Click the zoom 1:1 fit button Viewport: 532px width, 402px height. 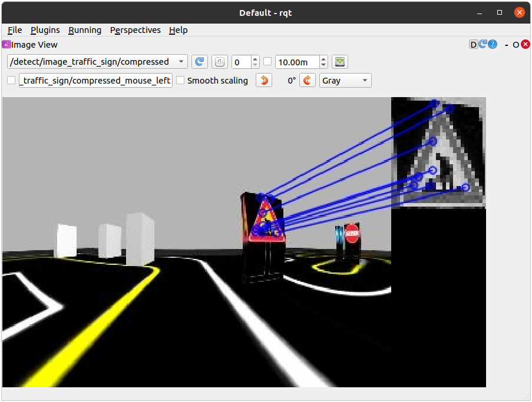pyautogui.click(x=219, y=62)
